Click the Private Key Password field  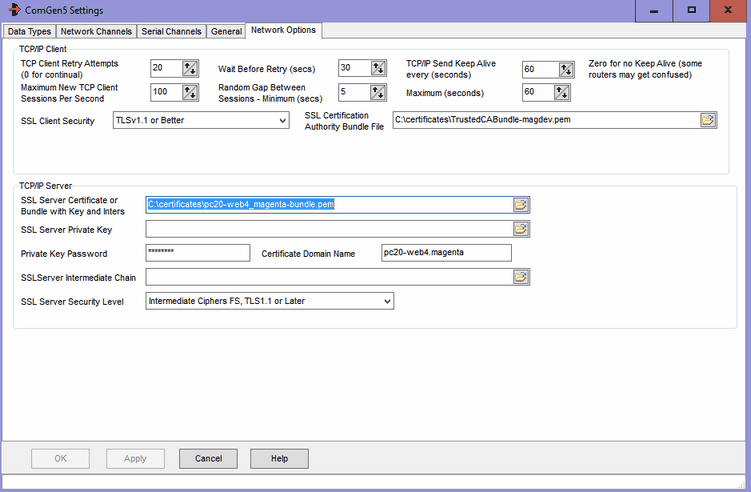coord(197,253)
